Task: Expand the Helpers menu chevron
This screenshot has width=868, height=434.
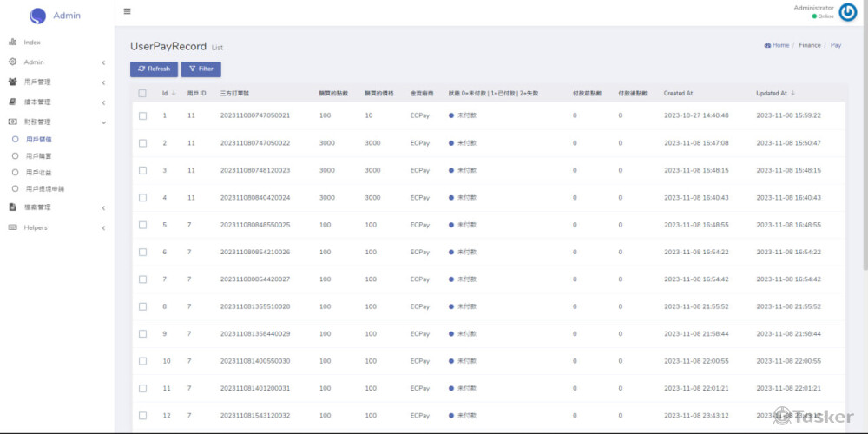Action: [103, 228]
